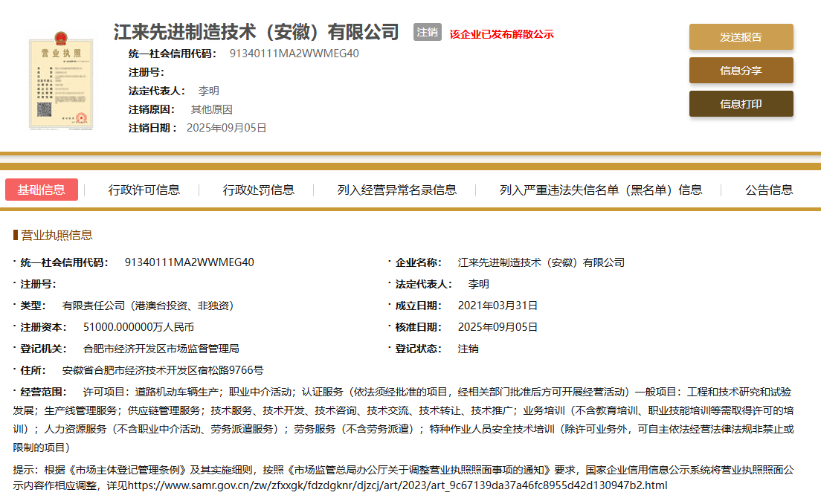Switch to the 行政许可信息 tab
Viewport: 821px width, 504px height.
(144, 190)
